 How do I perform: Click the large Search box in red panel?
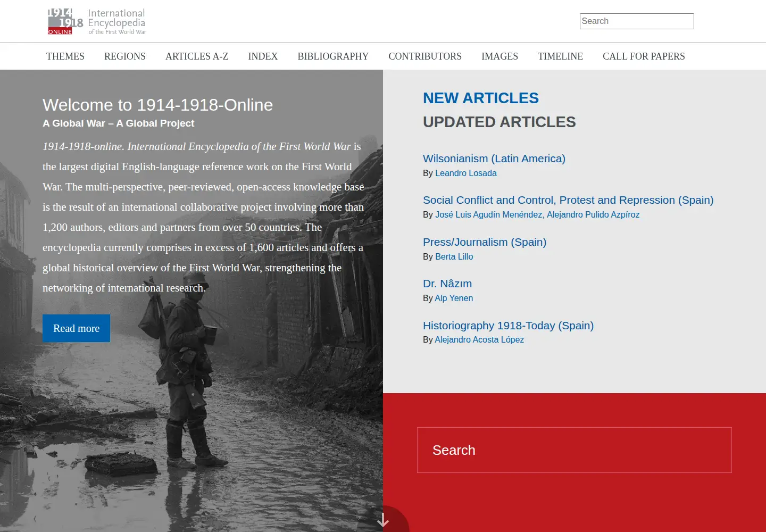click(574, 450)
